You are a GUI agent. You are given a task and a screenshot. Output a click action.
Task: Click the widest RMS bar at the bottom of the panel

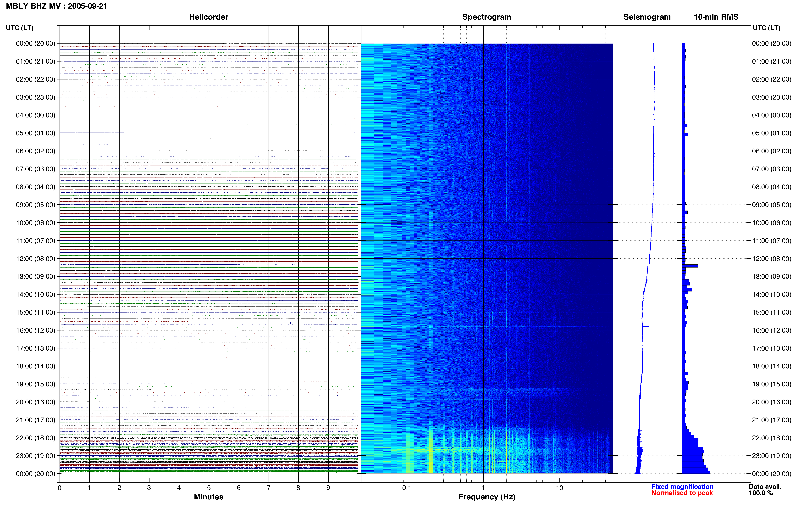point(696,472)
